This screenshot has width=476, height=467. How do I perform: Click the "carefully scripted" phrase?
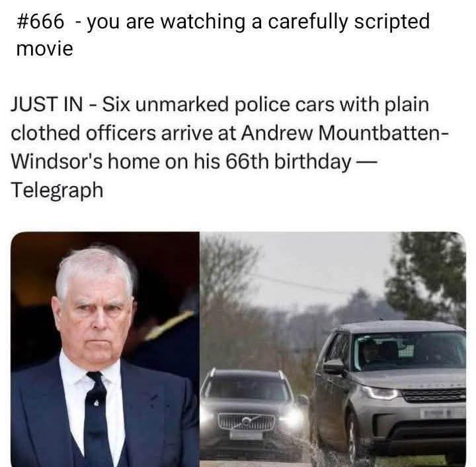[349, 22]
